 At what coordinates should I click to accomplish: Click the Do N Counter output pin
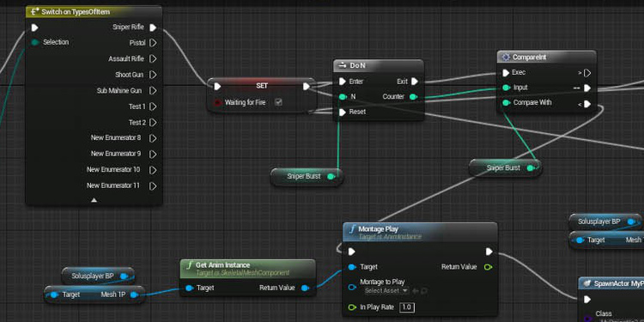pyautogui.click(x=413, y=97)
